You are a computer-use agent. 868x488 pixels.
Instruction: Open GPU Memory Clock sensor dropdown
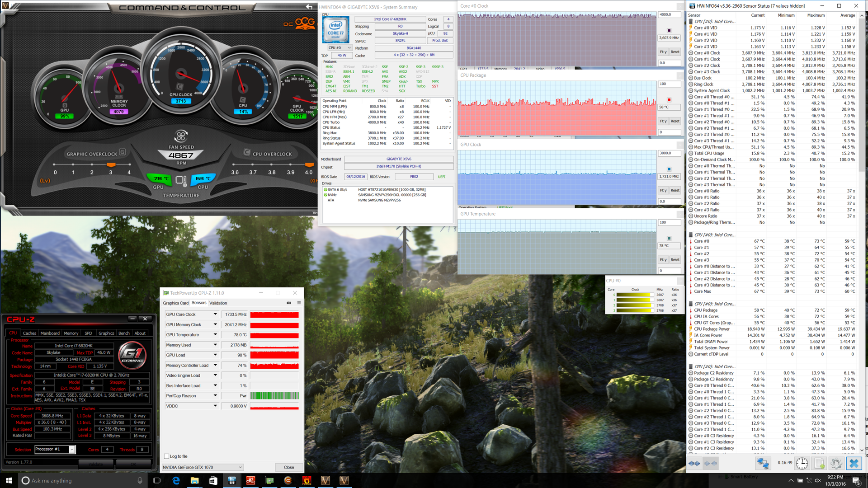point(215,324)
